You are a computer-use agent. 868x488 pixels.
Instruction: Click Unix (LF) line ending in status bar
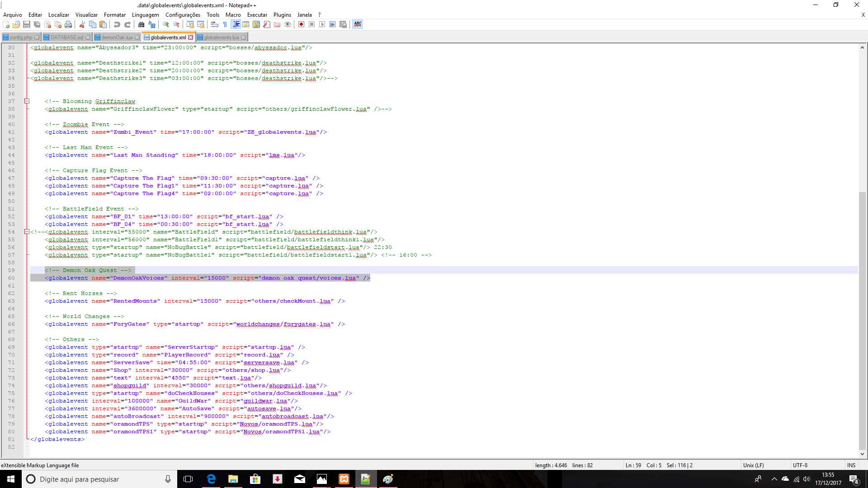[753, 465]
